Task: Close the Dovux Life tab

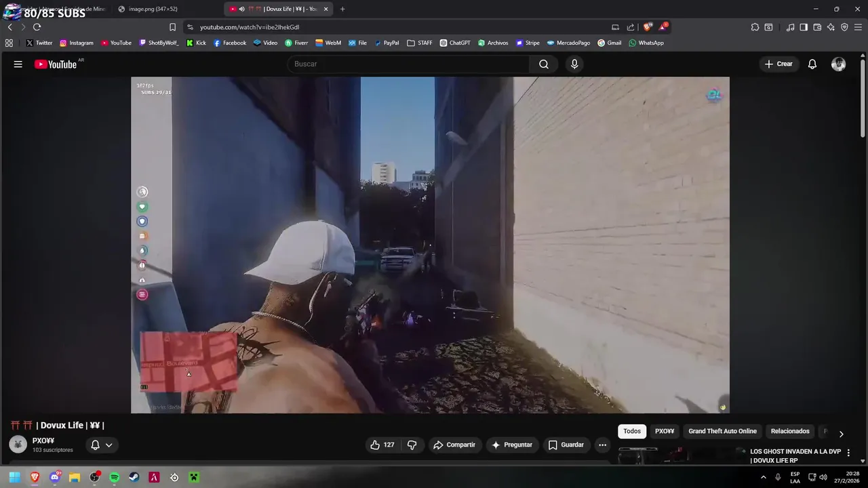Action: coord(325,9)
